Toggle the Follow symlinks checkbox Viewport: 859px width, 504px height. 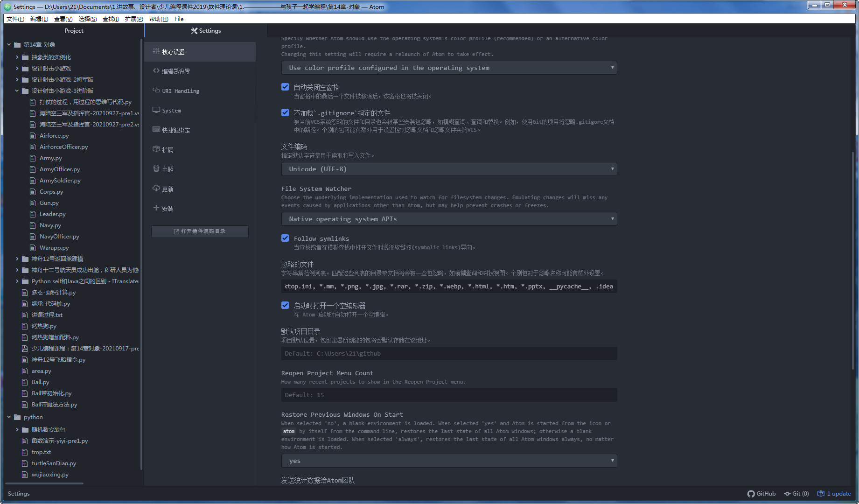tap(285, 238)
